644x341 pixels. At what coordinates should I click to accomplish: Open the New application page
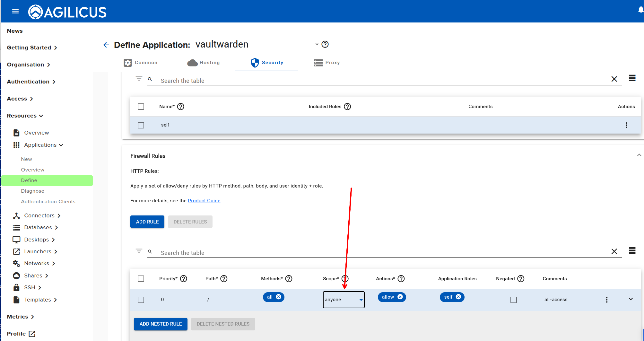[27, 159]
